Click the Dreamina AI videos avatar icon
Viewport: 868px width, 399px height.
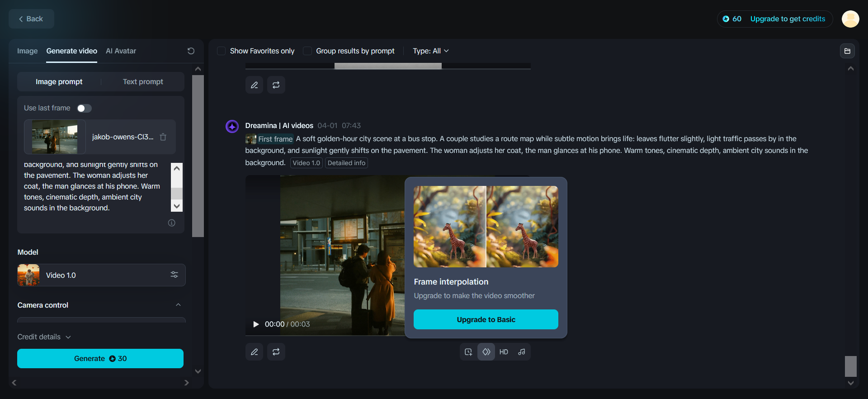pos(232,126)
